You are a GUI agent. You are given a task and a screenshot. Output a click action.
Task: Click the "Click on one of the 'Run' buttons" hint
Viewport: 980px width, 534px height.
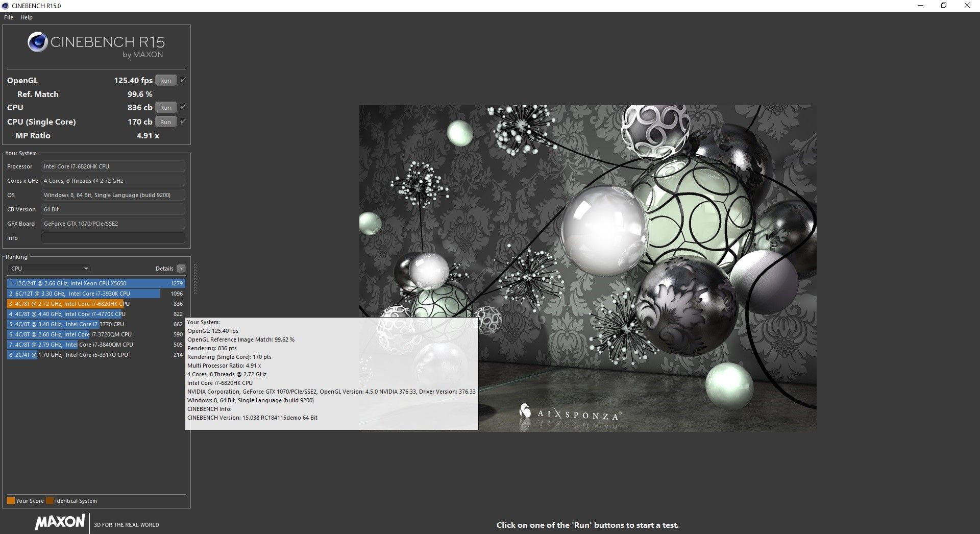pyautogui.click(x=587, y=525)
